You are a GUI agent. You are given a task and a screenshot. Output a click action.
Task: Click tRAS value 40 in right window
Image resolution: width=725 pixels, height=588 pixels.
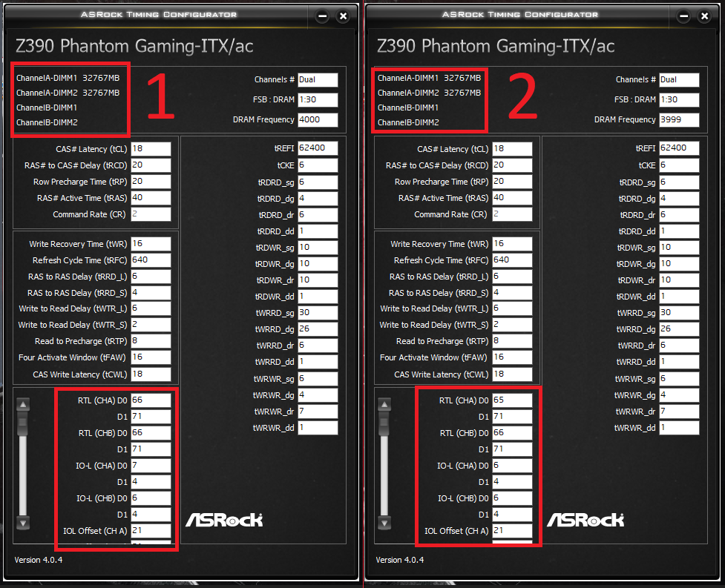pos(512,198)
